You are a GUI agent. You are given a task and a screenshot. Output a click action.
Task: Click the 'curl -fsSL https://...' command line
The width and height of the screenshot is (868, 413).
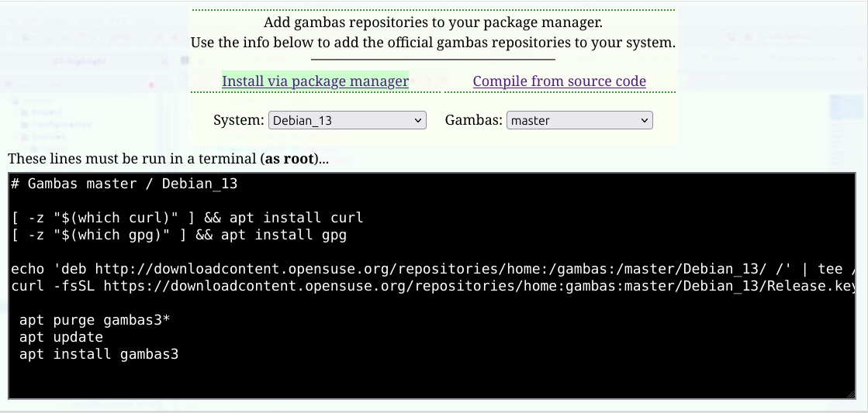click(x=388, y=287)
